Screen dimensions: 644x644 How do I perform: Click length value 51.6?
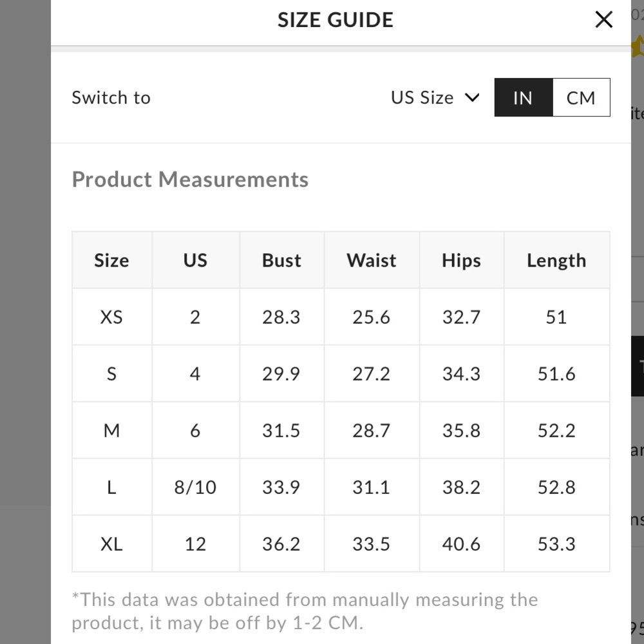(557, 374)
